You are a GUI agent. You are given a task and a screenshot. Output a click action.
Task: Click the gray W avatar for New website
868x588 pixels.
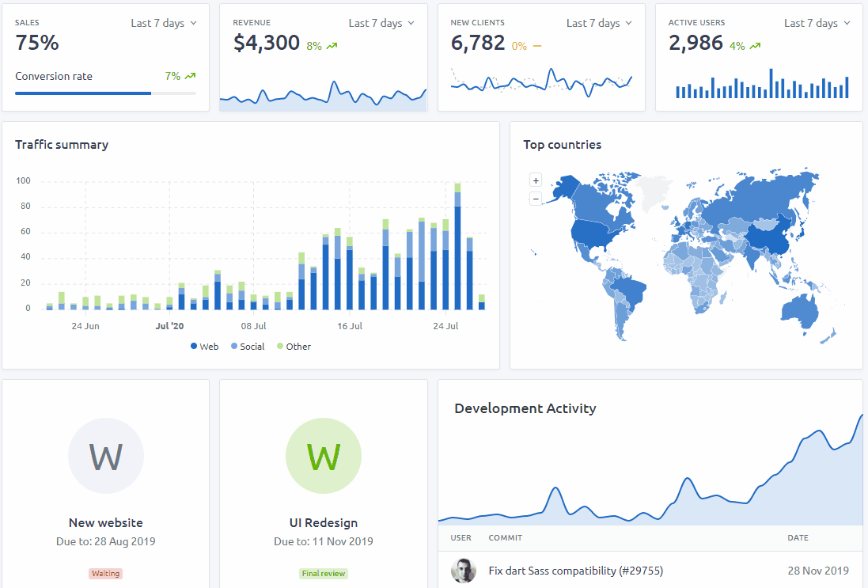click(x=106, y=456)
